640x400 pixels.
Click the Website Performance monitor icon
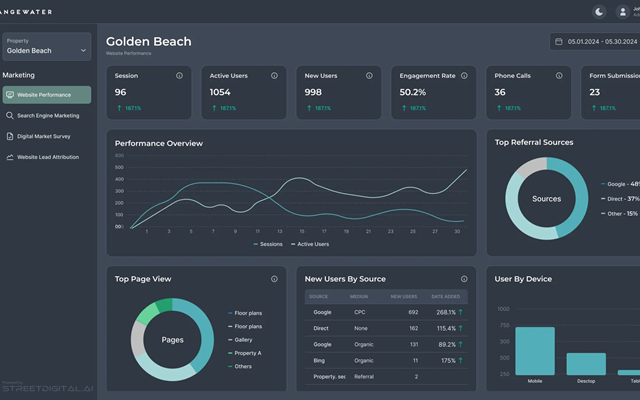point(10,95)
